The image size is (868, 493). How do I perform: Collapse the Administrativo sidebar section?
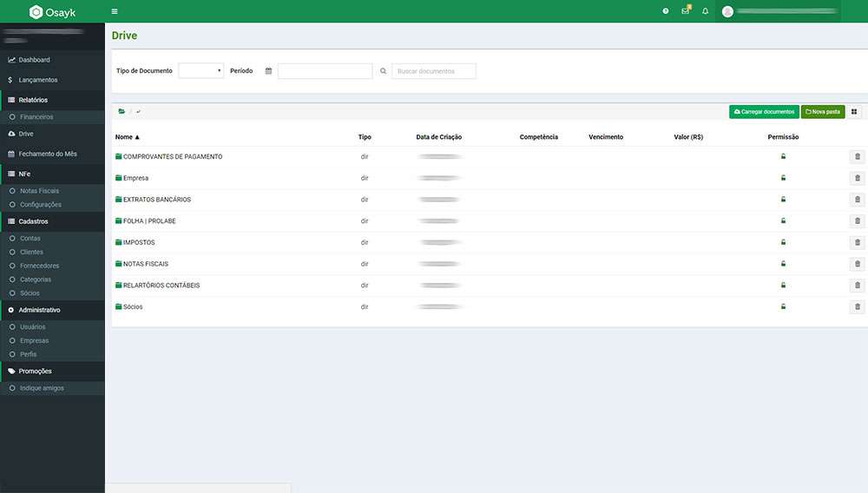[53, 310]
